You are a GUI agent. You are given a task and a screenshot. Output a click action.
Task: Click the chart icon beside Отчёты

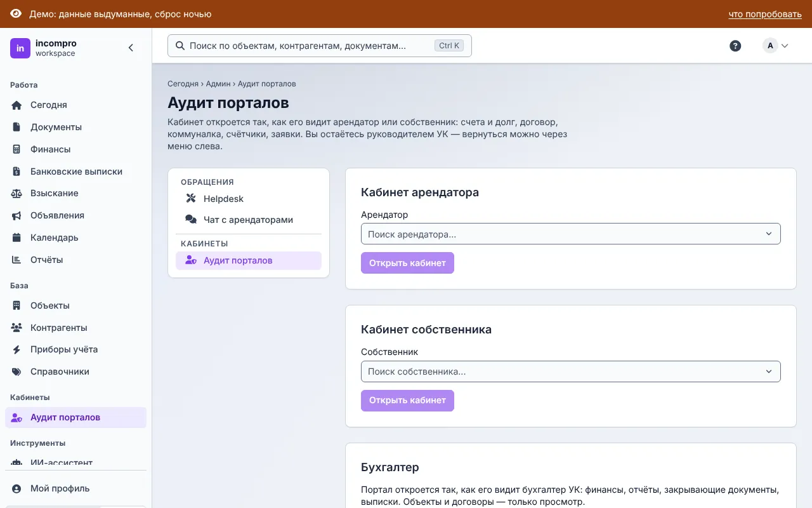coord(17,260)
